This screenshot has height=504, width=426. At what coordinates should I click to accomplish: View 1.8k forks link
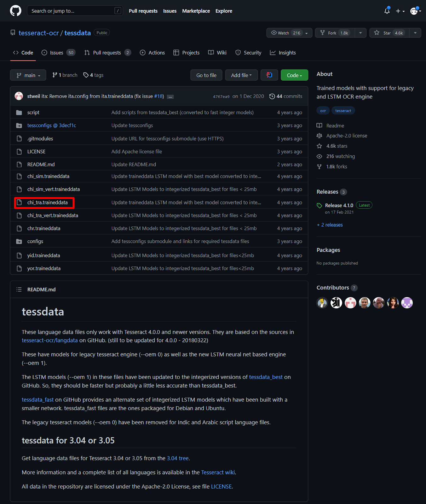332,167
